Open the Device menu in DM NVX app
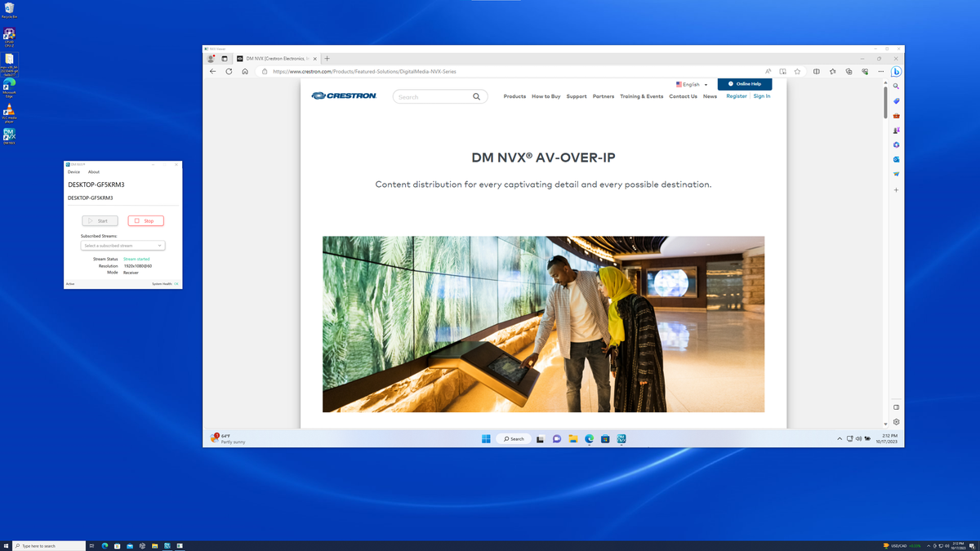Viewport: 980px width, 551px height. (73, 172)
